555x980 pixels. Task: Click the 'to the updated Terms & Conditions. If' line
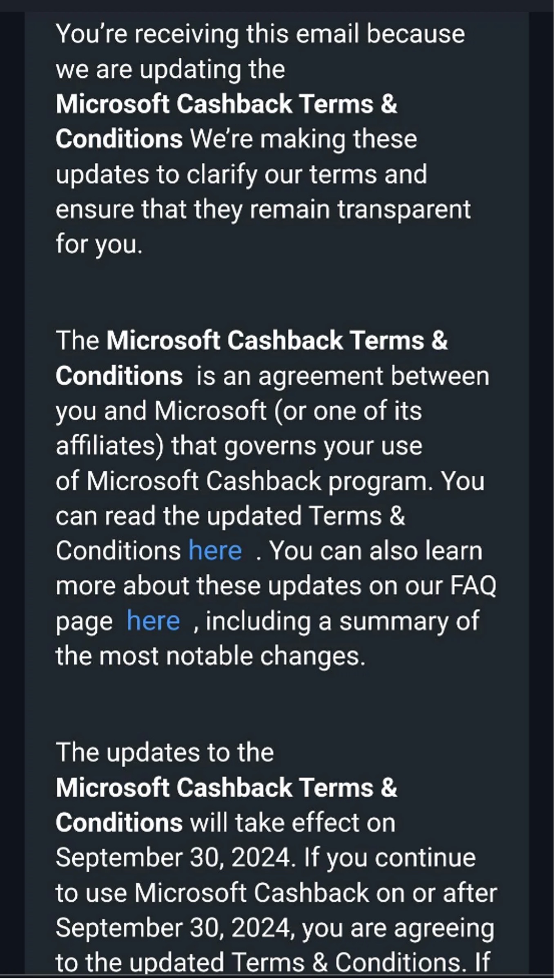pos(272,962)
